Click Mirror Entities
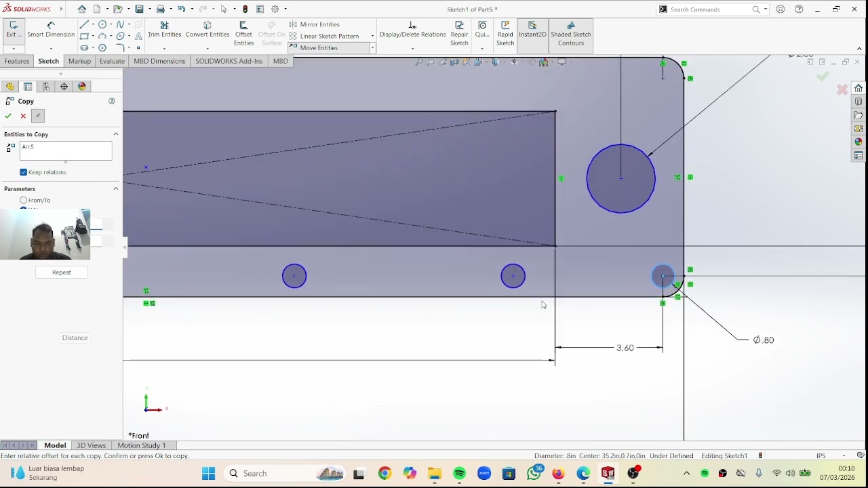The height and width of the screenshot is (488, 868). click(314, 24)
